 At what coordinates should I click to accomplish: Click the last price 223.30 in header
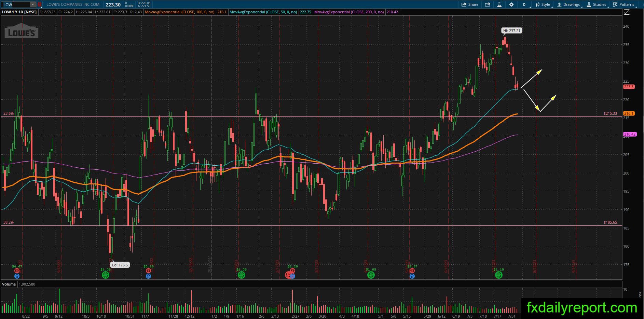pos(113,4)
